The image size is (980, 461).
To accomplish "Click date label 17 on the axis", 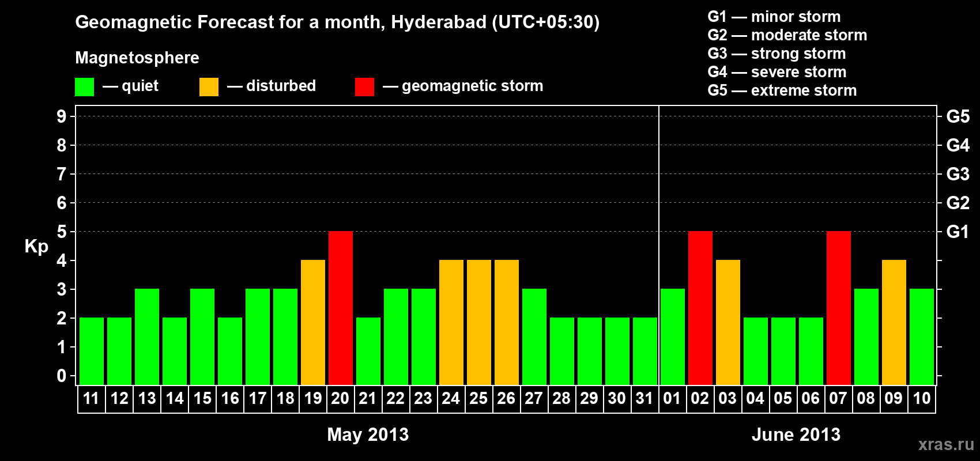I will (x=258, y=399).
